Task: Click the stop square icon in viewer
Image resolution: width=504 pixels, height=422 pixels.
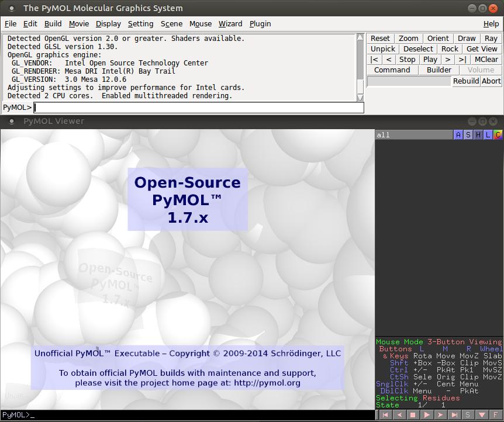Action: point(413,415)
